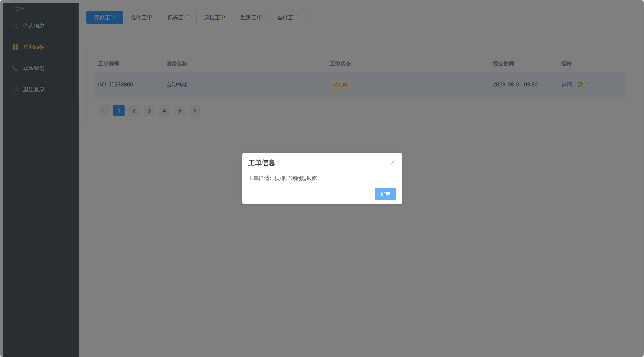Click the grid icon beside 功能面板
The height and width of the screenshot is (357, 644).
pyautogui.click(x=15, y=47)
